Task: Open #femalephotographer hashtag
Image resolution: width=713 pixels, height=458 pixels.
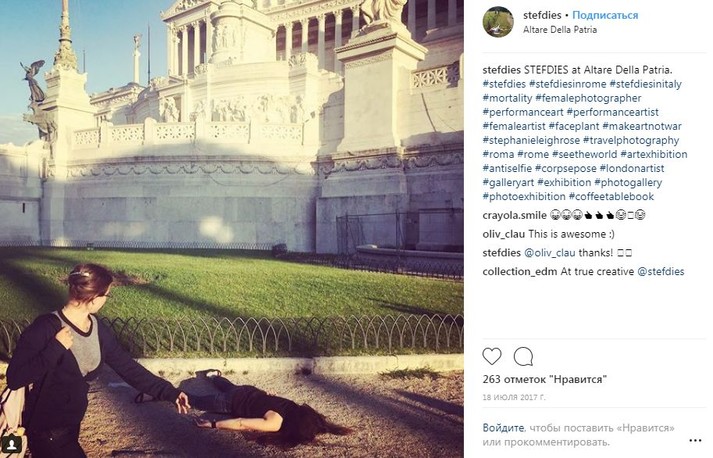Action: click(x=588, y=98)
